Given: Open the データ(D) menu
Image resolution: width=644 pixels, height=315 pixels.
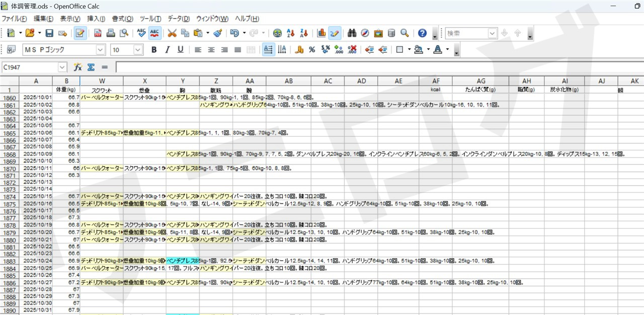Looking at the screenshot, I should [178, 19].
